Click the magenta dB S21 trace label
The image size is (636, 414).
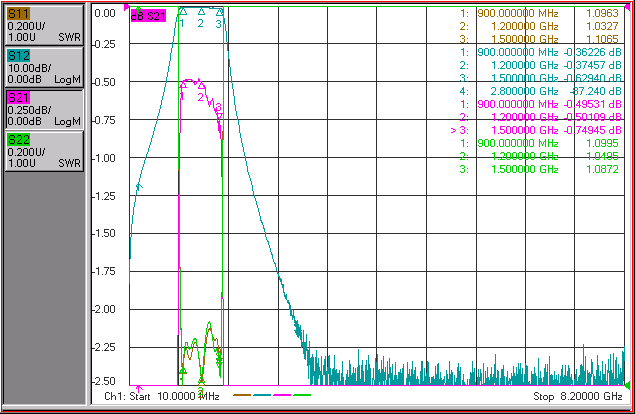148,16
